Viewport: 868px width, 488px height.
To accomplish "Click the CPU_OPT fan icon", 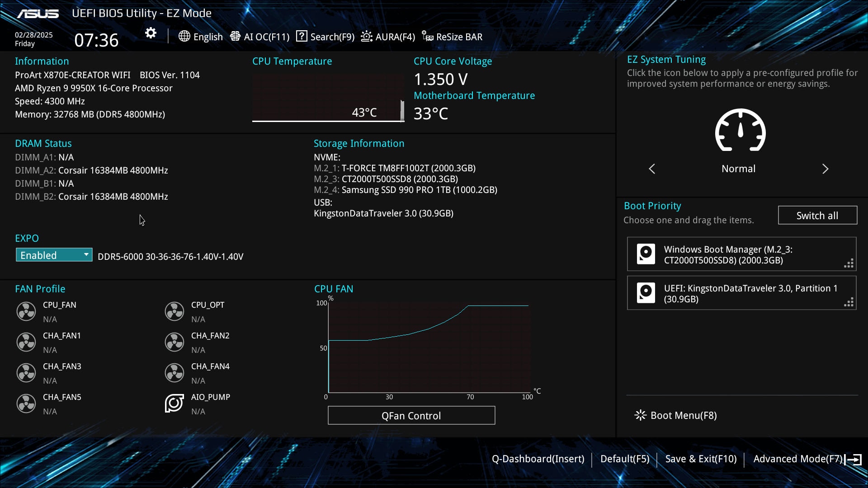I will point(175,311).
